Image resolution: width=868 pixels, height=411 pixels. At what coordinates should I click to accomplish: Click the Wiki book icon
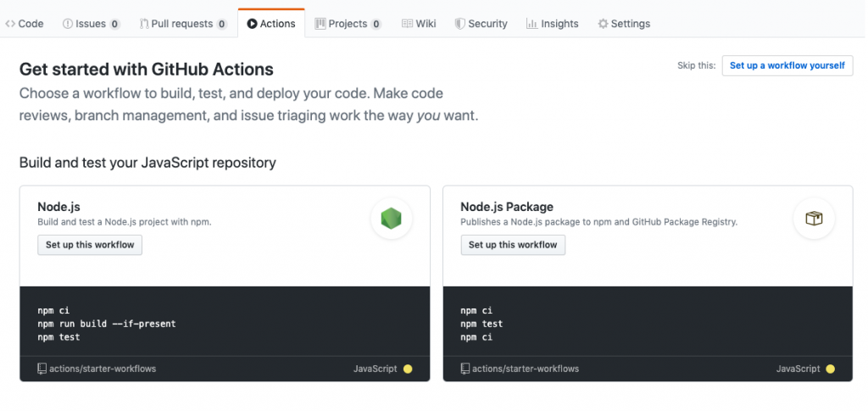[407, 24]
